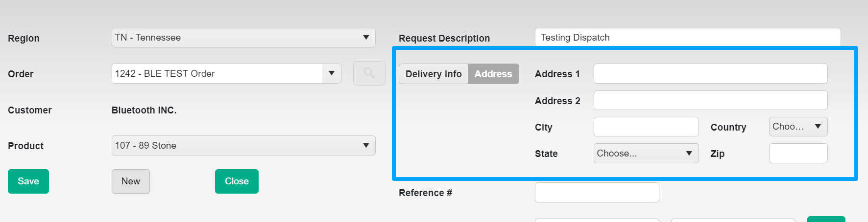Screen dimensions: 868x222
Task: Edit the Request Description field
Action: (x=687, y=38)
